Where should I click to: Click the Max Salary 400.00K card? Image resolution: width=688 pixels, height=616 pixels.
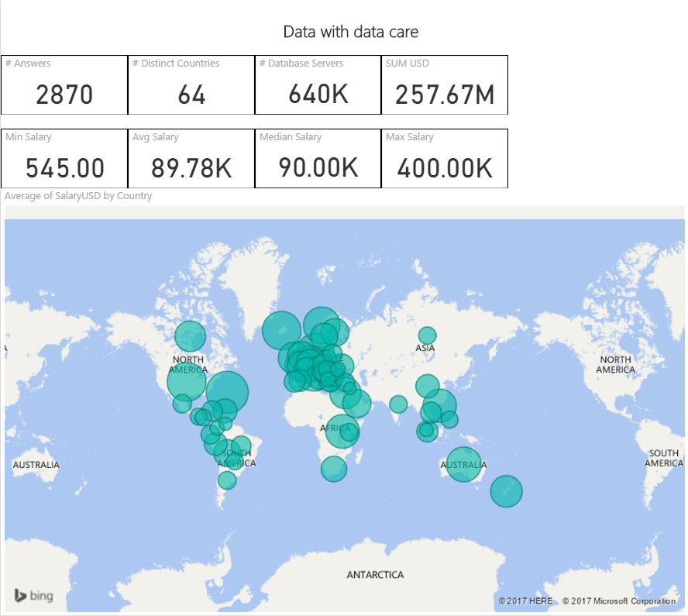(445, 159)
